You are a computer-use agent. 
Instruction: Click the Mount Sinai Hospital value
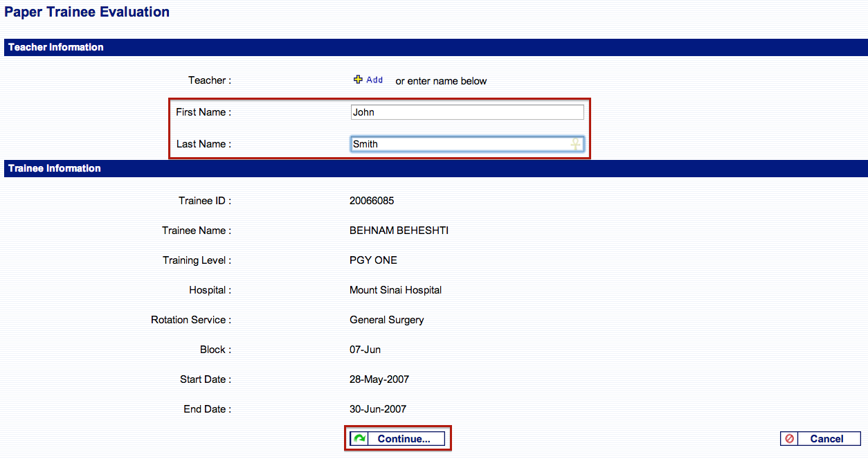click(395, 290)
